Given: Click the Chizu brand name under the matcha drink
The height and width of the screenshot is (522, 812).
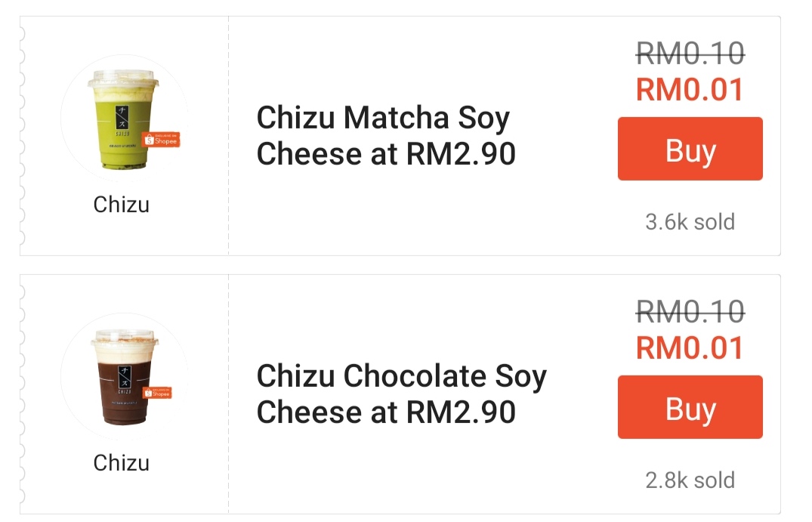Looking at the screenshot, I should (x=121, y=204).
